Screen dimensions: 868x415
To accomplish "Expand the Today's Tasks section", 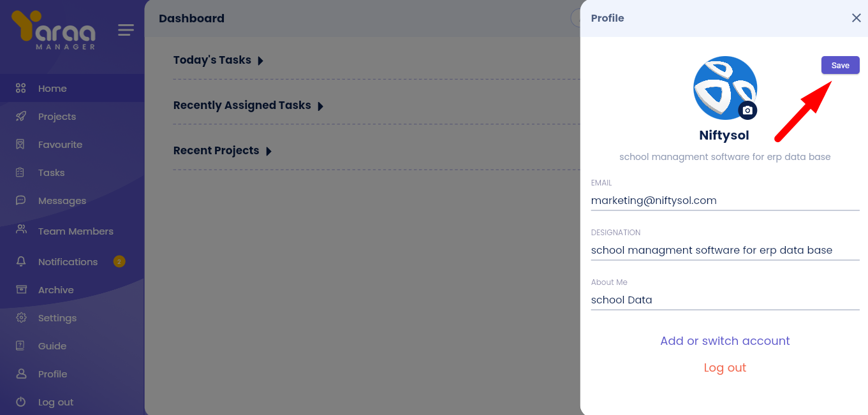I will click(x=260, y=61).
